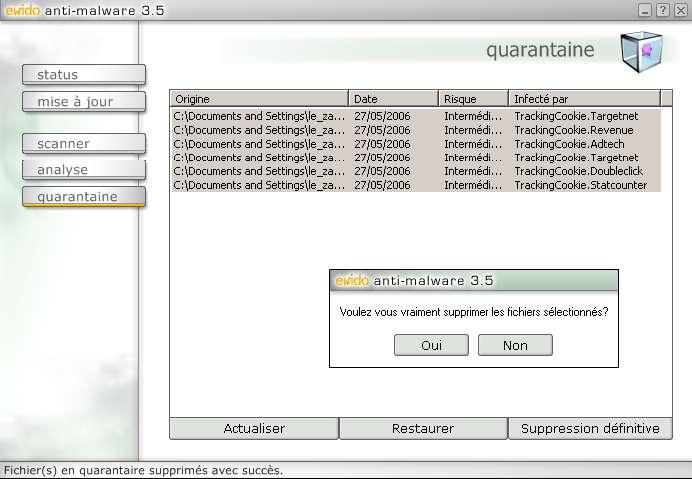Viewport: 692px width, 479px height.
Task: Click the help question mark button
Action: pos(662,10)
